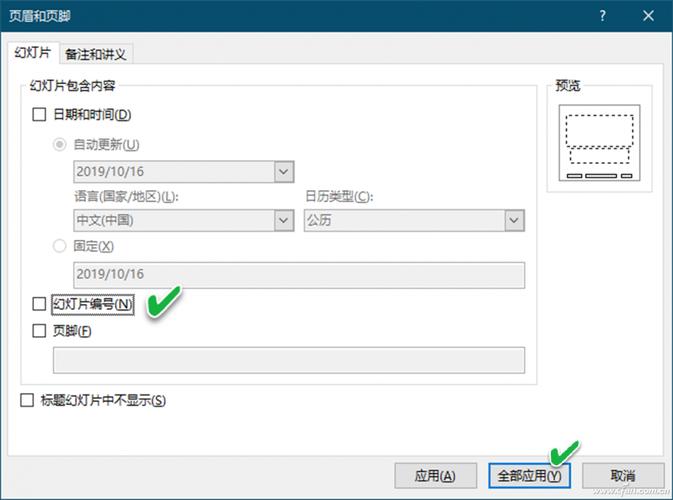Select the 固定 radio button
The width and height of the screenshot is (673, 500).
point(59,246)
